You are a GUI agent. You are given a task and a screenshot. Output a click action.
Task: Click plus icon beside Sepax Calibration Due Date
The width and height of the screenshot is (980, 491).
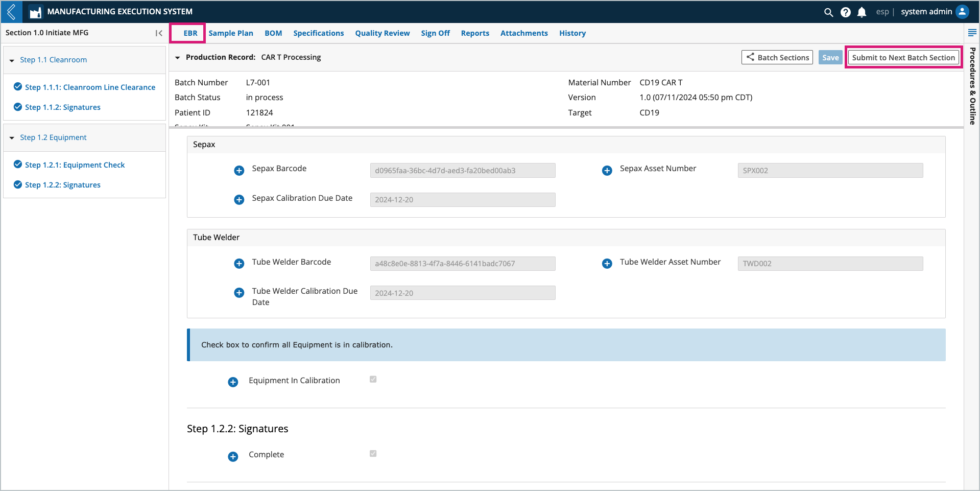(x=239, y=200)
